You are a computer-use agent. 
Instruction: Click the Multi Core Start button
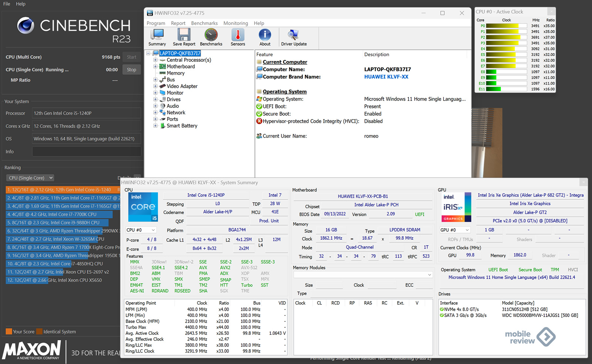(131, 57)
